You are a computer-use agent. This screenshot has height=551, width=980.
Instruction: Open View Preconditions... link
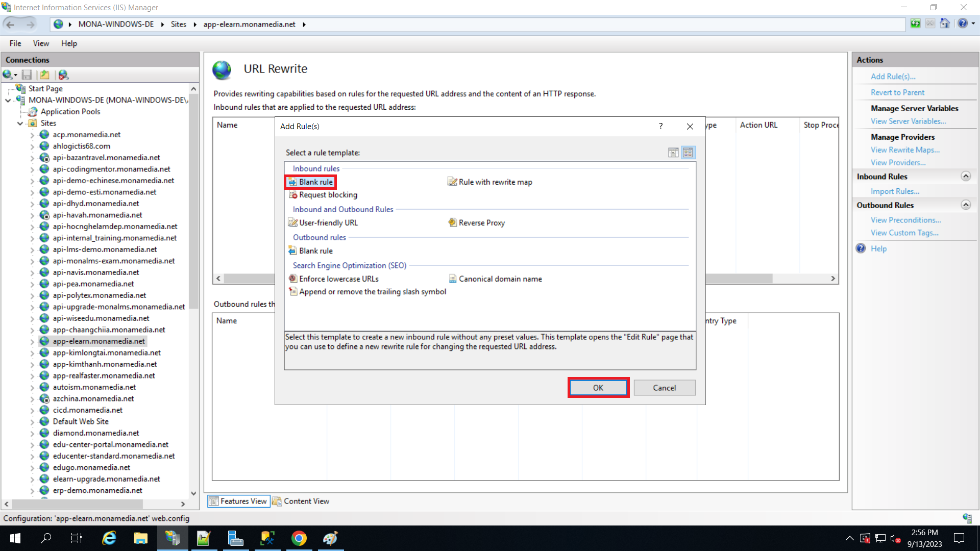point(905,220)
